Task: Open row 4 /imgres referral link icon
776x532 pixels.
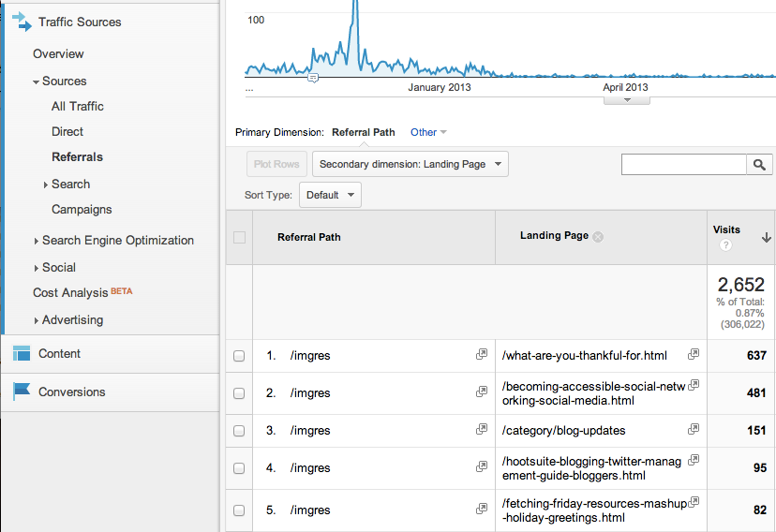Action: pyautogui.click(x=482, y=466)
